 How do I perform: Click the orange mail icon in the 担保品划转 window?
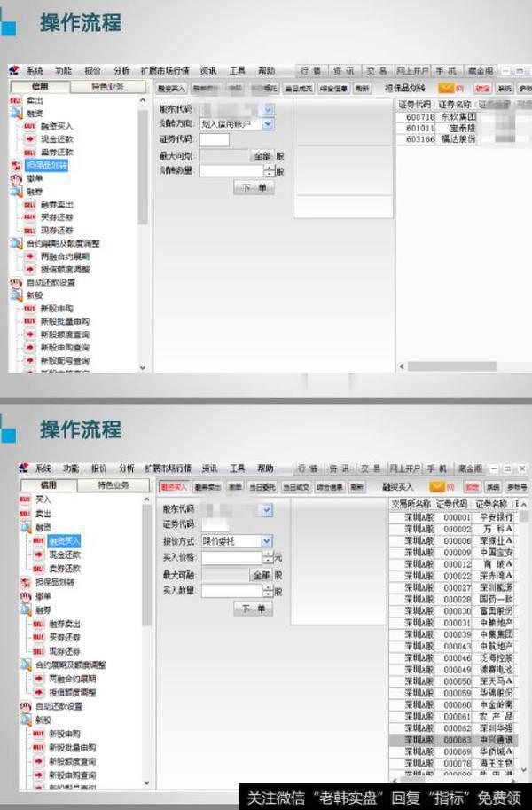coord(445,89)
